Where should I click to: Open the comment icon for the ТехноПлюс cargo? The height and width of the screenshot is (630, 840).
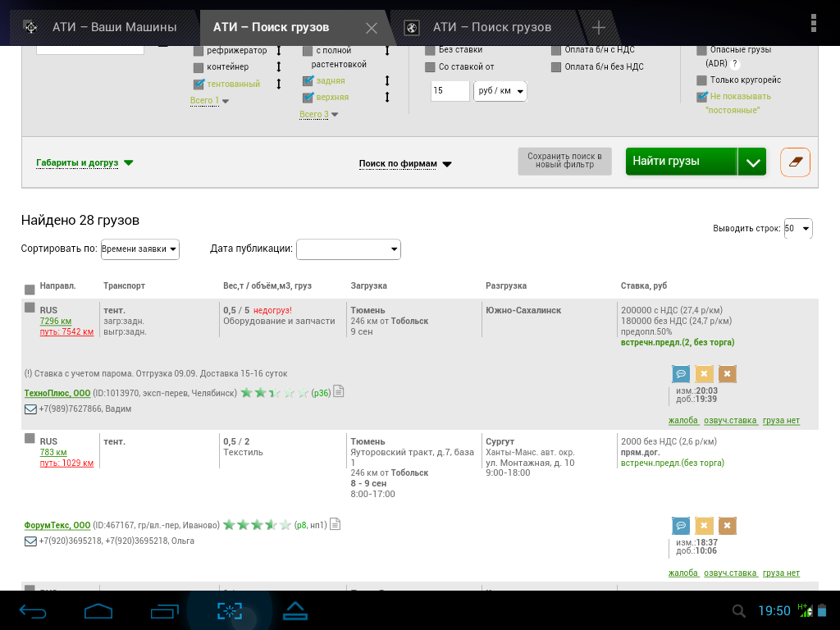pos(680,374)
